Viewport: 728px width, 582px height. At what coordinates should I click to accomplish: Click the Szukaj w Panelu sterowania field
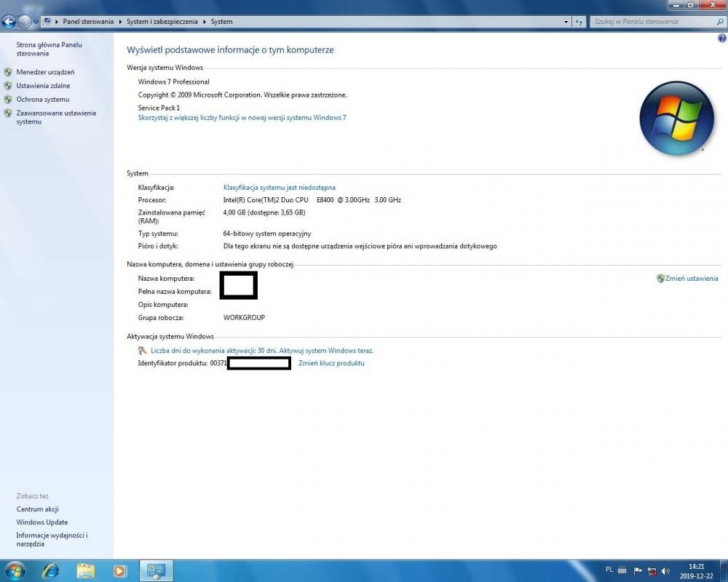click(x=652, y=22)
